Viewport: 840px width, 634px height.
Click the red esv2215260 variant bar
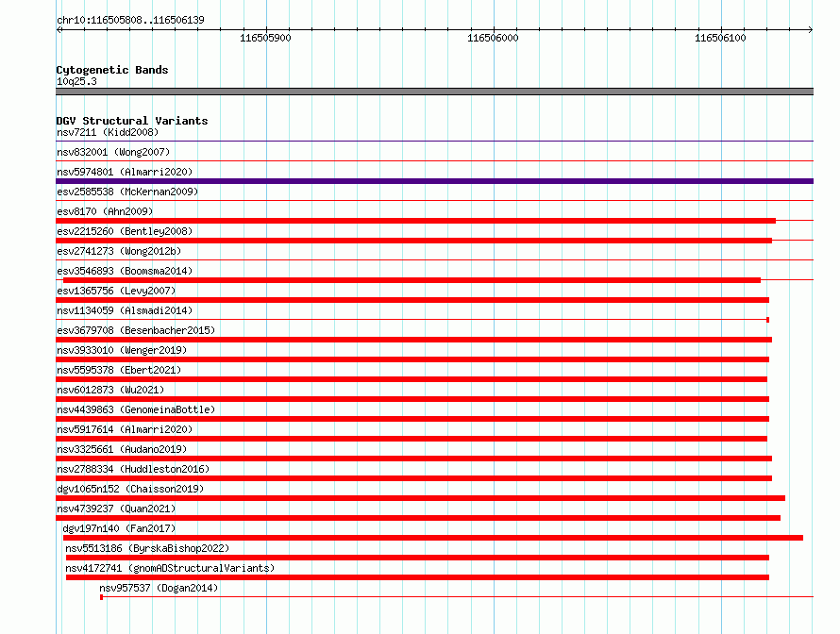(x=413, y=241)
